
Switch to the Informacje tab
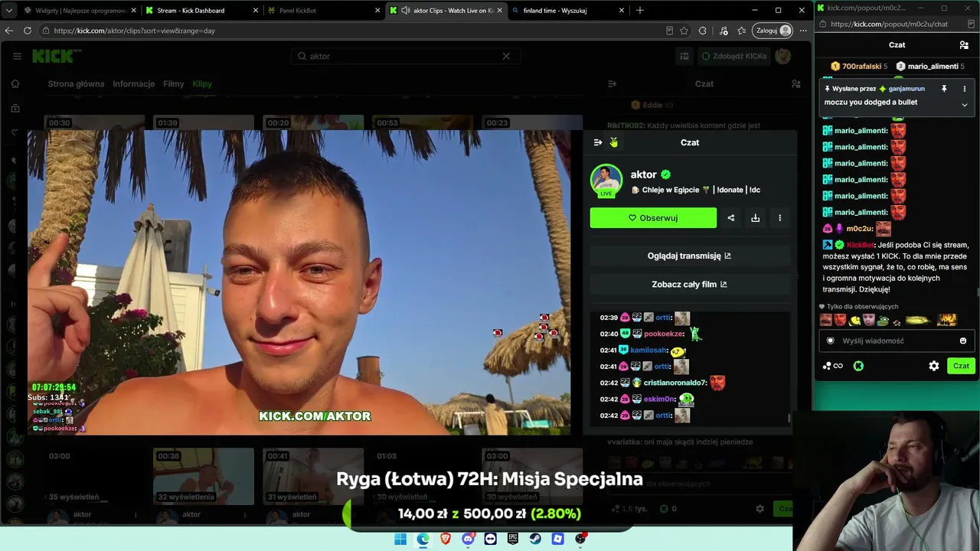134,84
